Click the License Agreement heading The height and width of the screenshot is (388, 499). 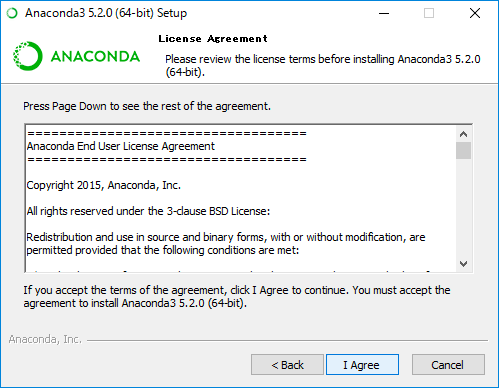(213, 39)
